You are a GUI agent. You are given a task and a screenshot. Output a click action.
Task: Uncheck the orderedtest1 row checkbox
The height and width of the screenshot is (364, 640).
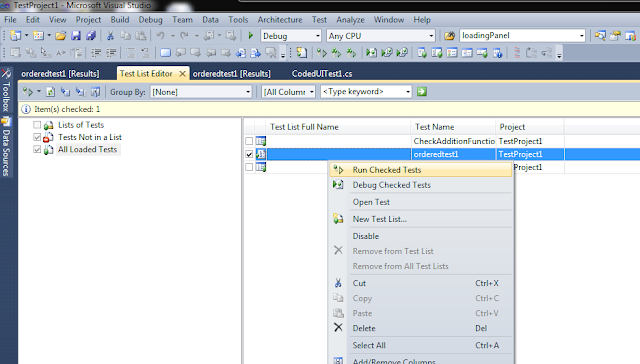point(249,154)
